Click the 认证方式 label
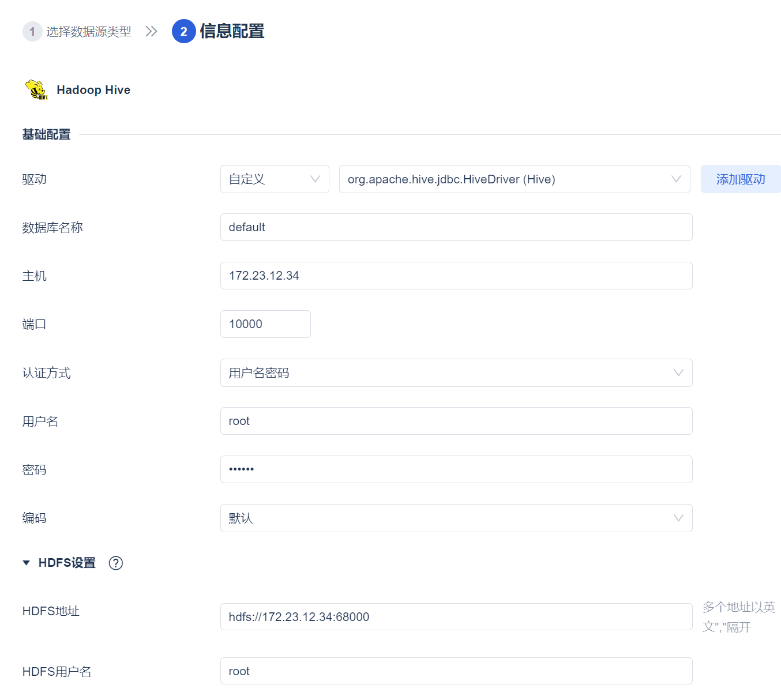 pyautogui.click(x=47, y=373)
